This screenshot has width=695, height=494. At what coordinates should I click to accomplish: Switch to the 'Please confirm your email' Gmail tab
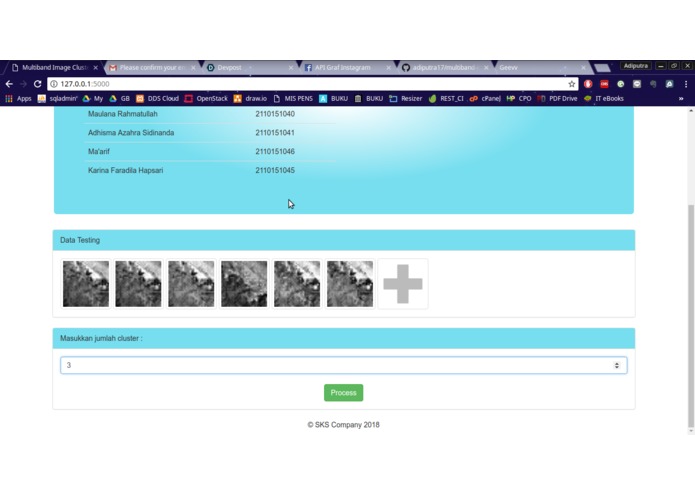(x=151, y=67)
